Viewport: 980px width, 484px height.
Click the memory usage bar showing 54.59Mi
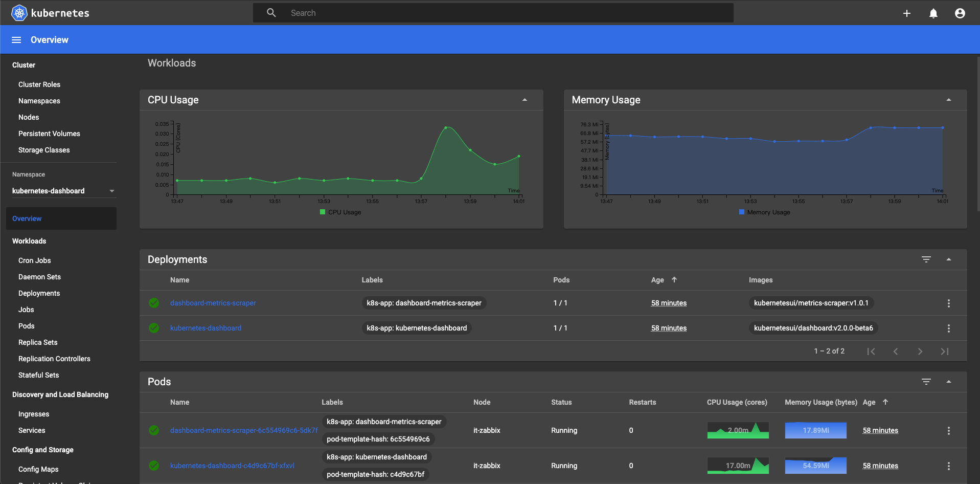(815, 466)
